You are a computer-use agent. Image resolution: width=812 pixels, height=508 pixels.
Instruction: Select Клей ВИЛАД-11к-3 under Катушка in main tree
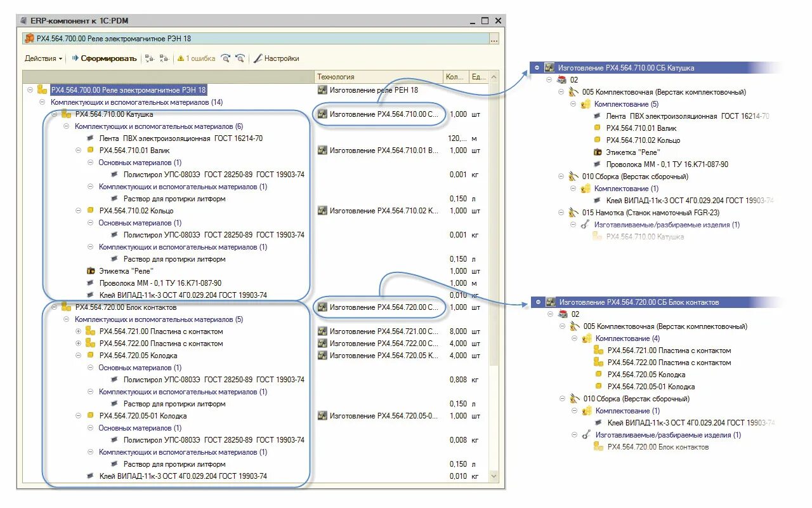coord(183,295)
